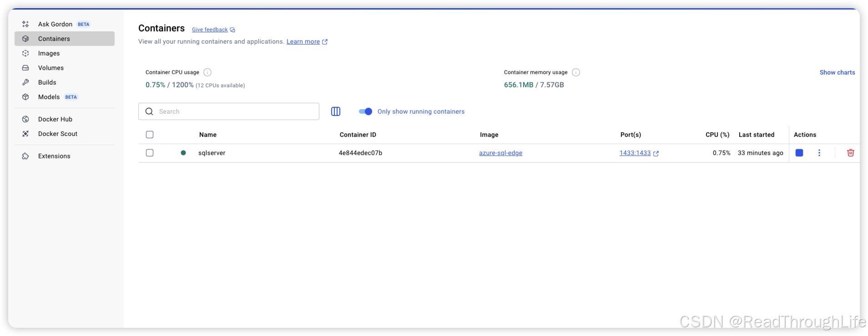This screenshot has height=336, width=868.
Task: Open Extensions page
Action: 64,156
